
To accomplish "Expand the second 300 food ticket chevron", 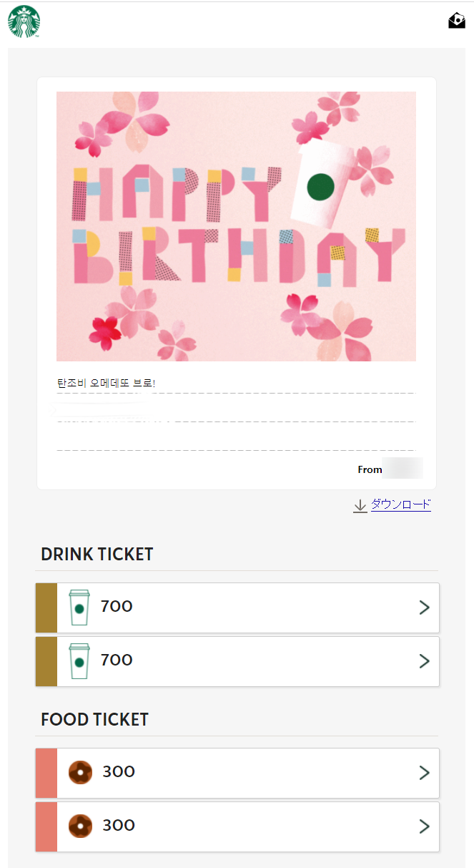I will 423,826.
